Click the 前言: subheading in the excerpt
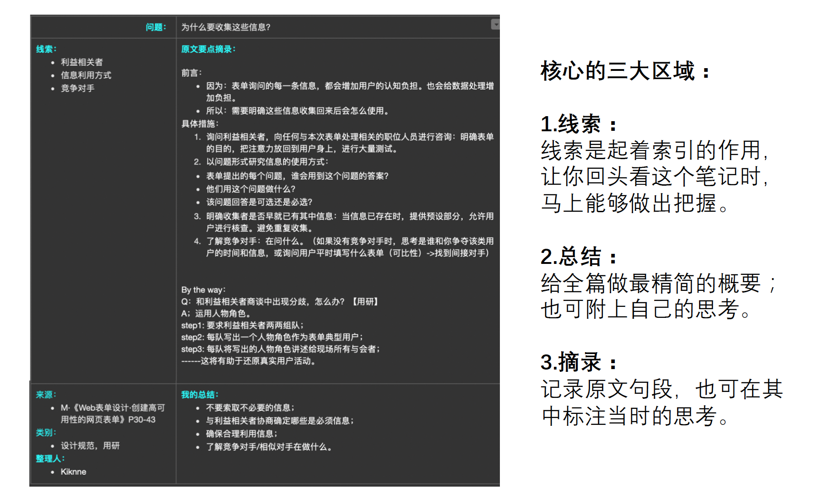 pyautogui.click(x=191, y=73)
